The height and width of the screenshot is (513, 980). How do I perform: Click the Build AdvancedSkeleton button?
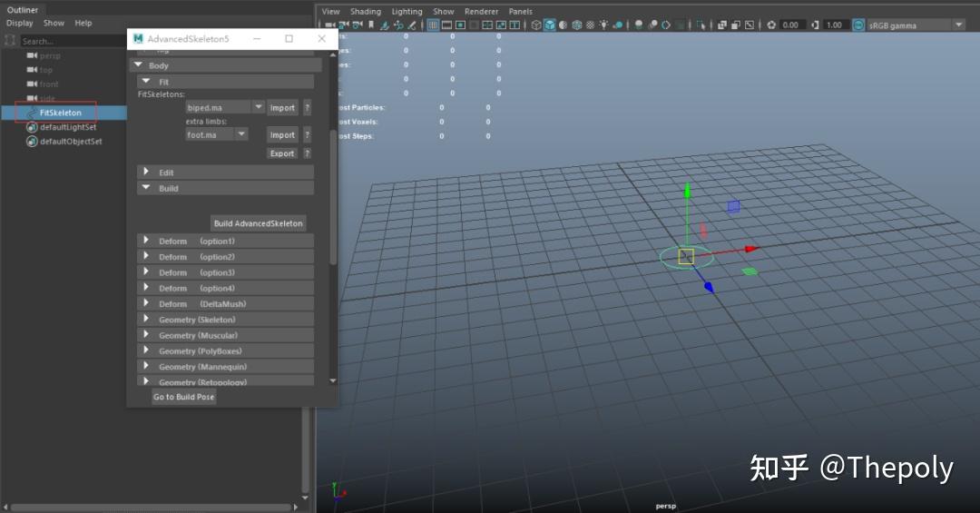point(258,223)
